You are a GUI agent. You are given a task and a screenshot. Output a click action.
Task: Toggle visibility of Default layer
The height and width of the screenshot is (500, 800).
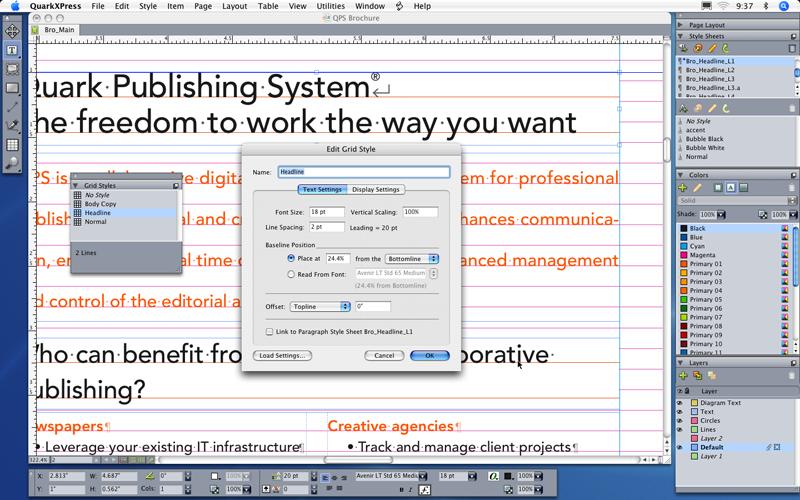pos(680,447)
